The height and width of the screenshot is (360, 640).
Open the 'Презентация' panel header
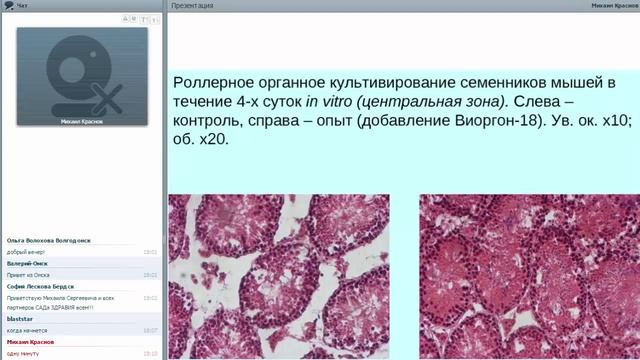tap(192, 6)
